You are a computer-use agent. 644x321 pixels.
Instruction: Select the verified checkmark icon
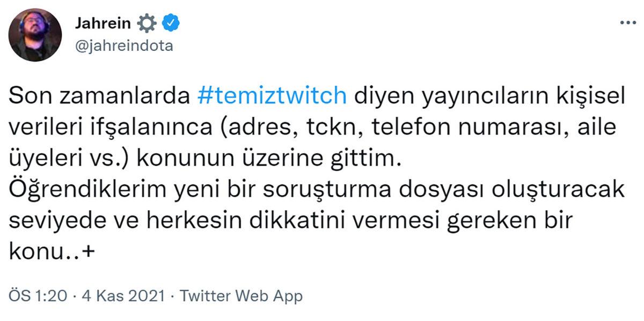[171, 23]
